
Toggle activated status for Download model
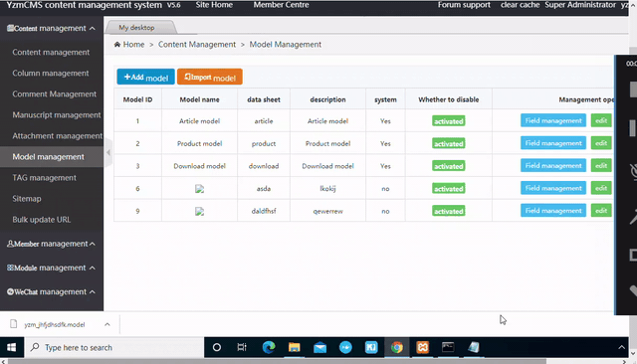click(x=449, y=166)
